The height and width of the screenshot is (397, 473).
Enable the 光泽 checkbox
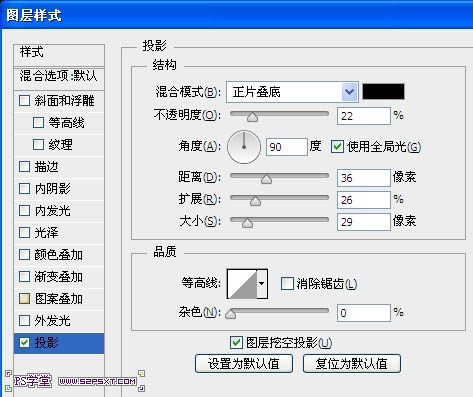tap(24, 232)
